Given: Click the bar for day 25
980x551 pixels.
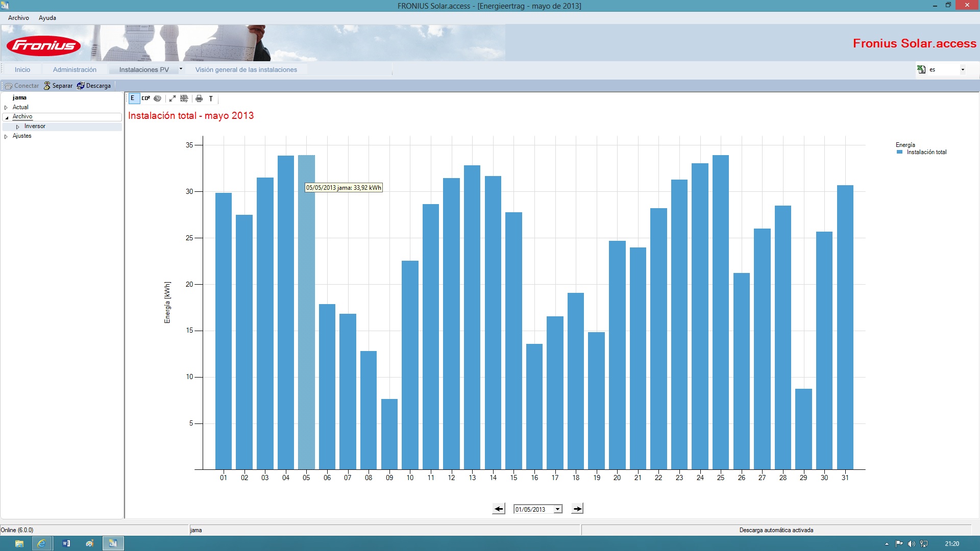Looking at the screenshot, I should (721, 312).
